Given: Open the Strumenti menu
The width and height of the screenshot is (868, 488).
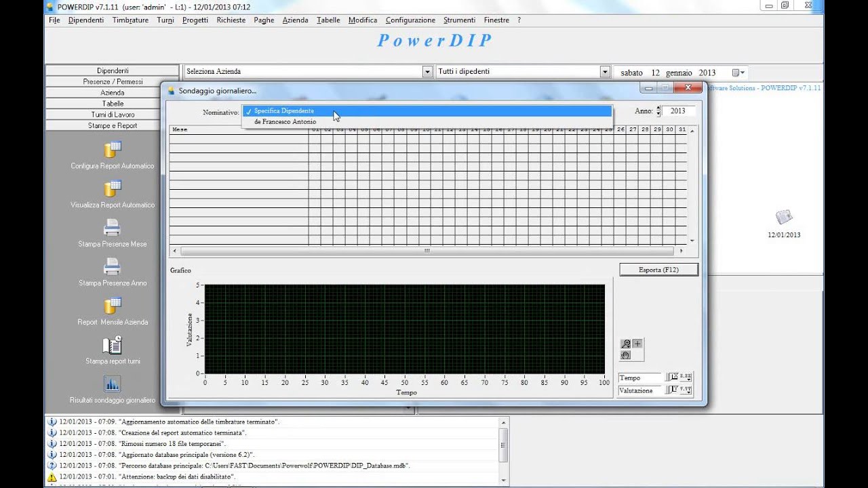Looking at the screenshot, I should tap(459, 20).
